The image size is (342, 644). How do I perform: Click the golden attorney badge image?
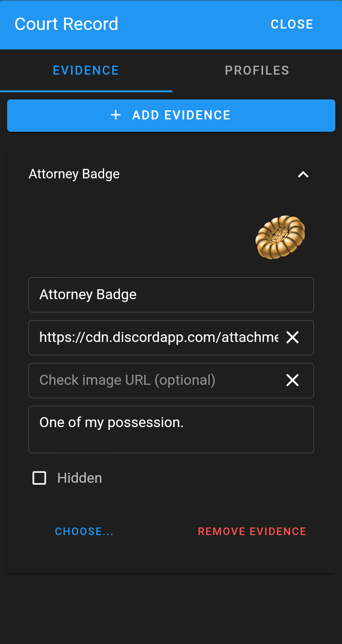280,237
